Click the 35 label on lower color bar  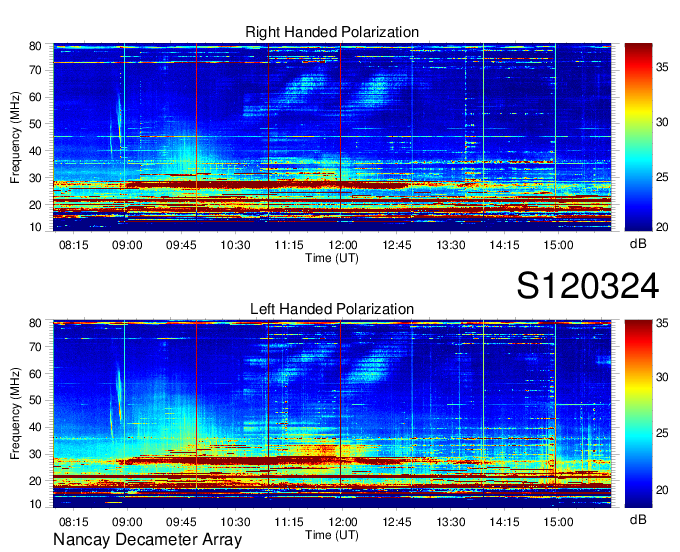coord(662,323)
